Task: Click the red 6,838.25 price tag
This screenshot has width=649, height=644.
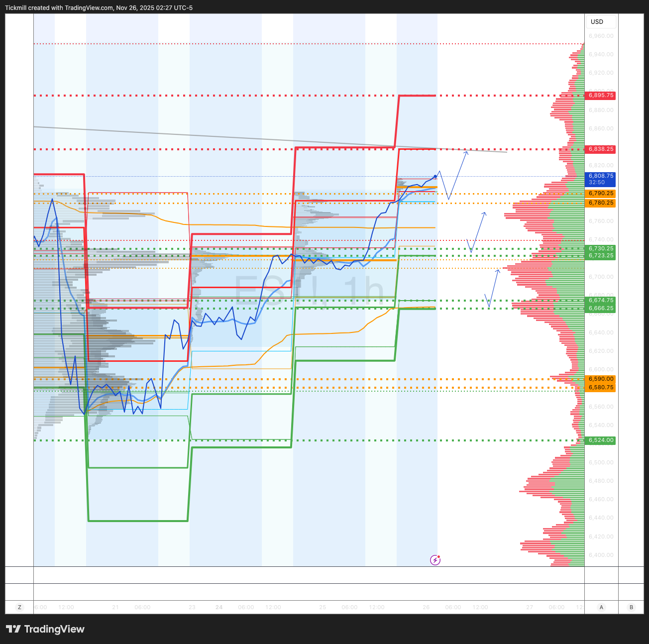Action: coord(601,149)
